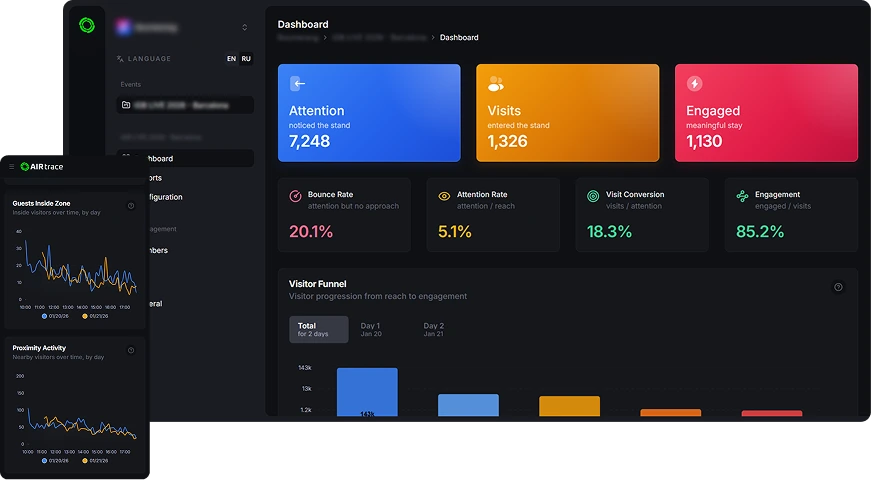Click the Visit Conversion target icon
This screenshot has width=882, height=480.
593,196
